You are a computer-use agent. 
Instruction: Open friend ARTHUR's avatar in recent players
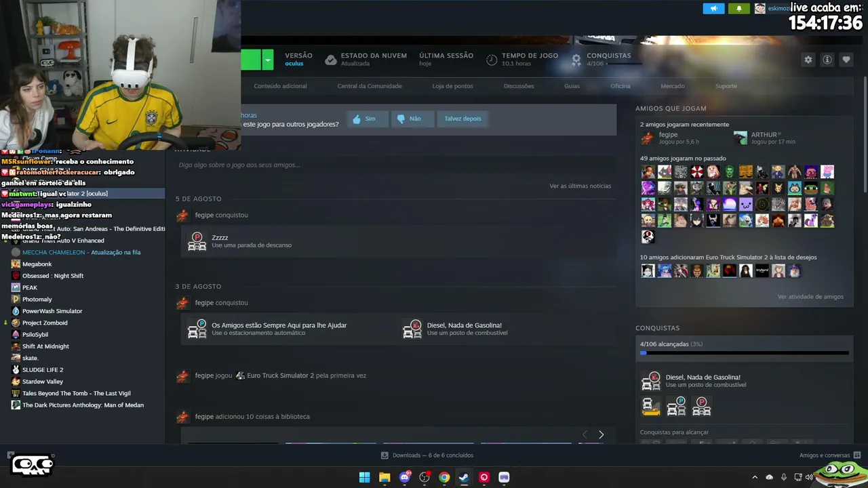coord(740,138)
